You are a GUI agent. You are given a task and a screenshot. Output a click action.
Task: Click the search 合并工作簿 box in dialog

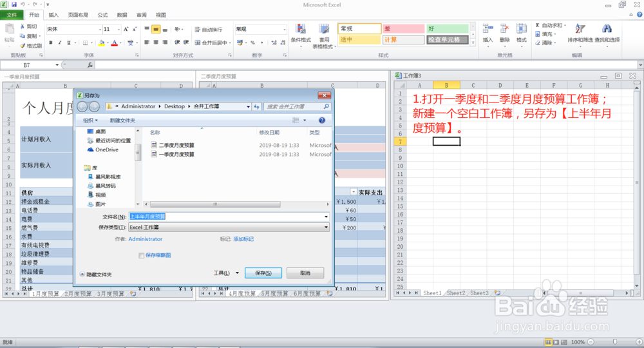coord(296,106)
